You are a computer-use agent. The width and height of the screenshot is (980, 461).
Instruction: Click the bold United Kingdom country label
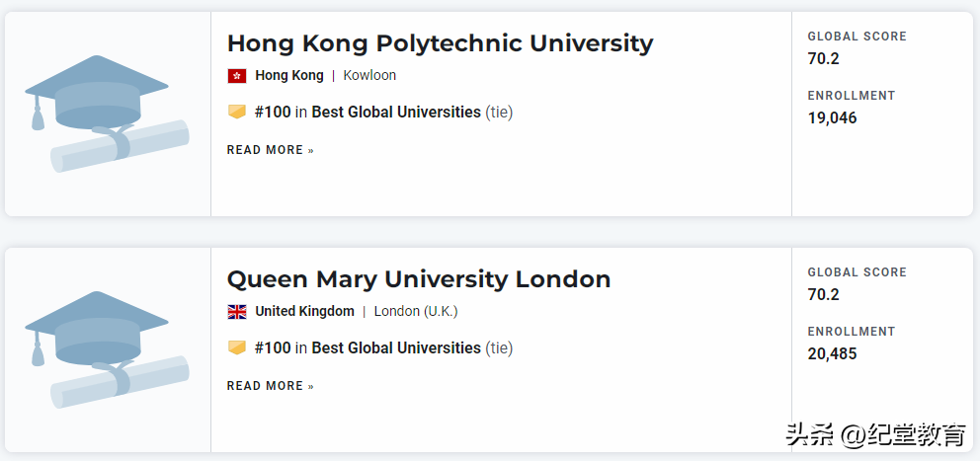304,311
